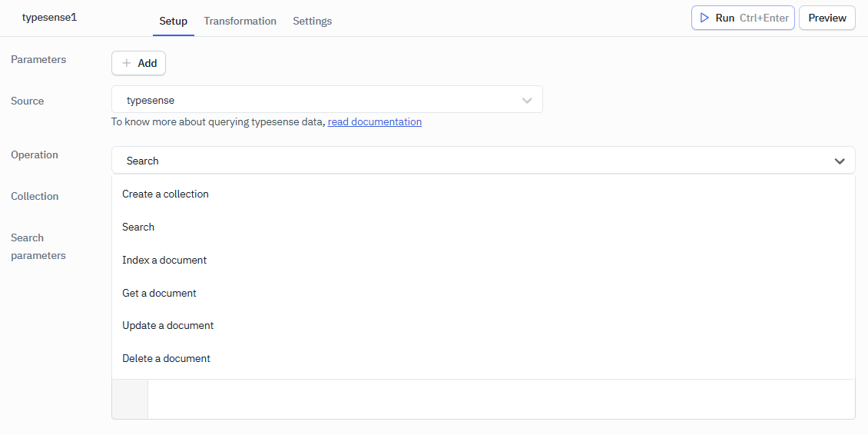Click the Source label
868x435 pixels.
point(27,101)
